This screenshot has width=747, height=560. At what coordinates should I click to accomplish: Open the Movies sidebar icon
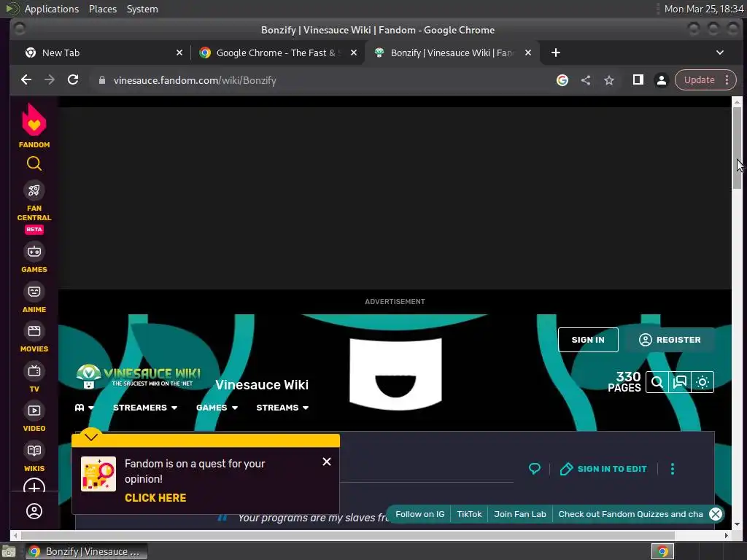(x=34, y=331)
